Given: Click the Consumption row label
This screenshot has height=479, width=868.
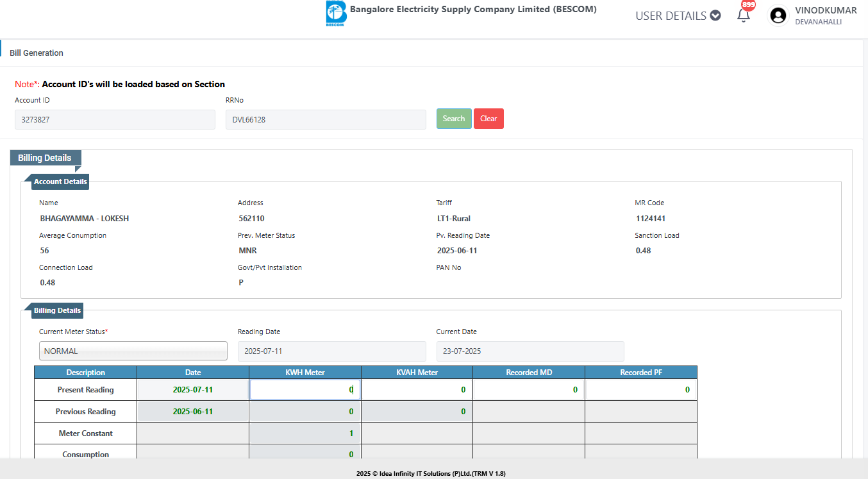Looking at the screenshot, I should click(x=85, y=455).
